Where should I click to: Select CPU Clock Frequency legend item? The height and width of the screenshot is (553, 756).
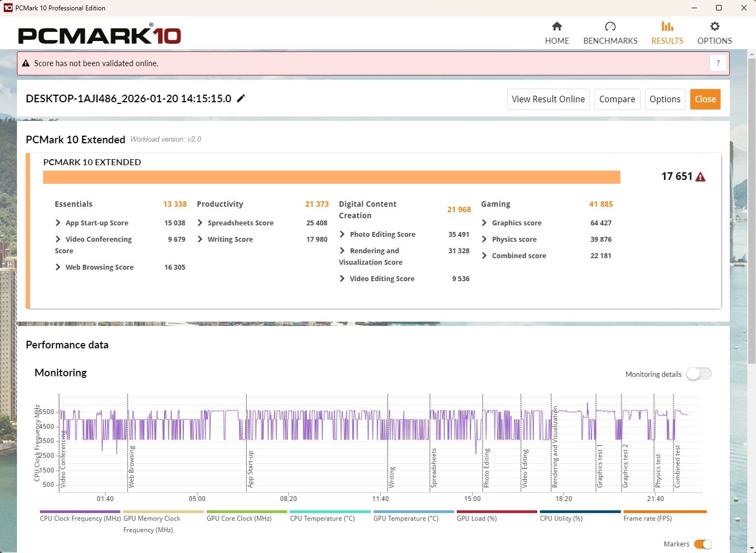[x=80, y=518]
